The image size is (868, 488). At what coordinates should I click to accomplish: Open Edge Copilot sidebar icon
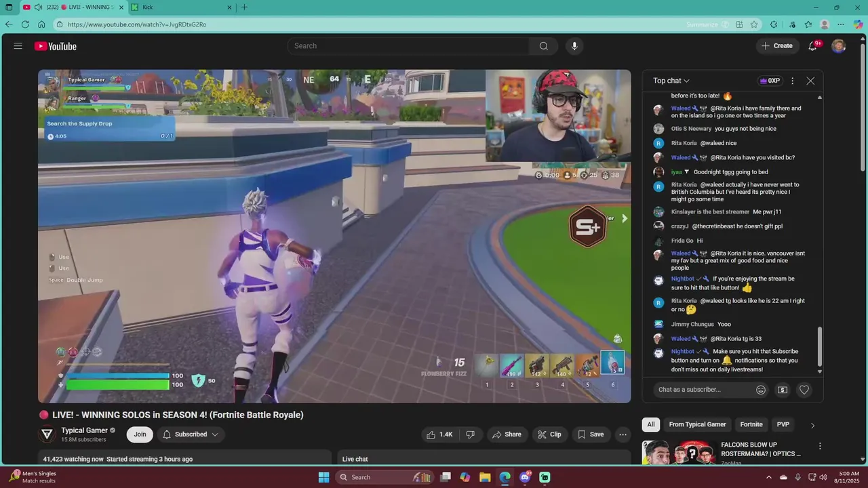pos(858,24)
